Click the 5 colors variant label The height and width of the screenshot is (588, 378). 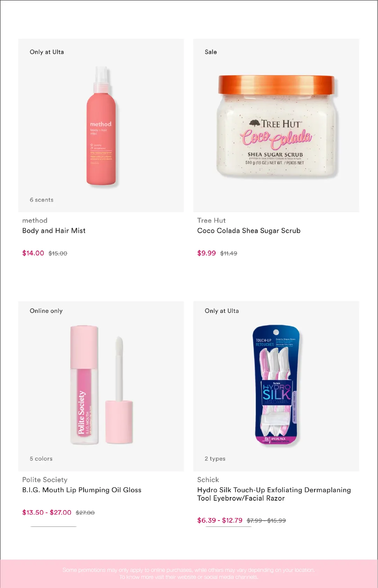click(41, 459)
